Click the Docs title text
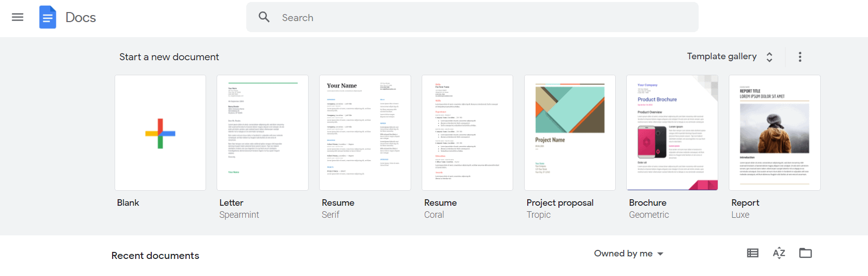 click(80, 18)
